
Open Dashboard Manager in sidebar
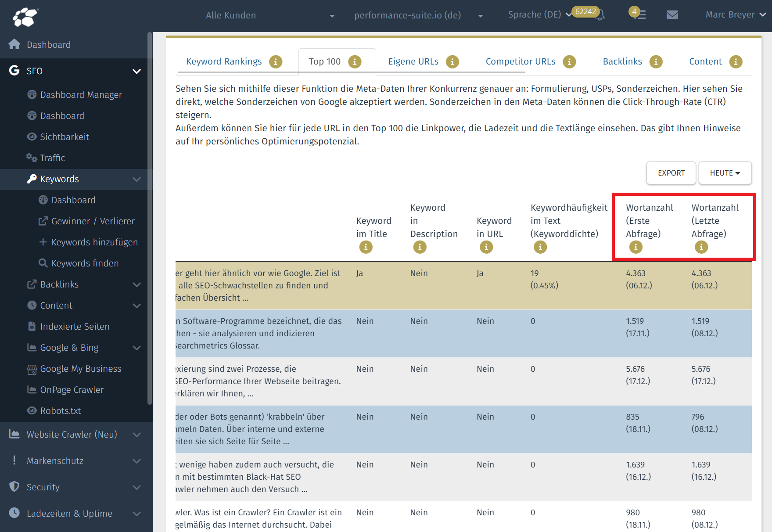pos(81,95)
